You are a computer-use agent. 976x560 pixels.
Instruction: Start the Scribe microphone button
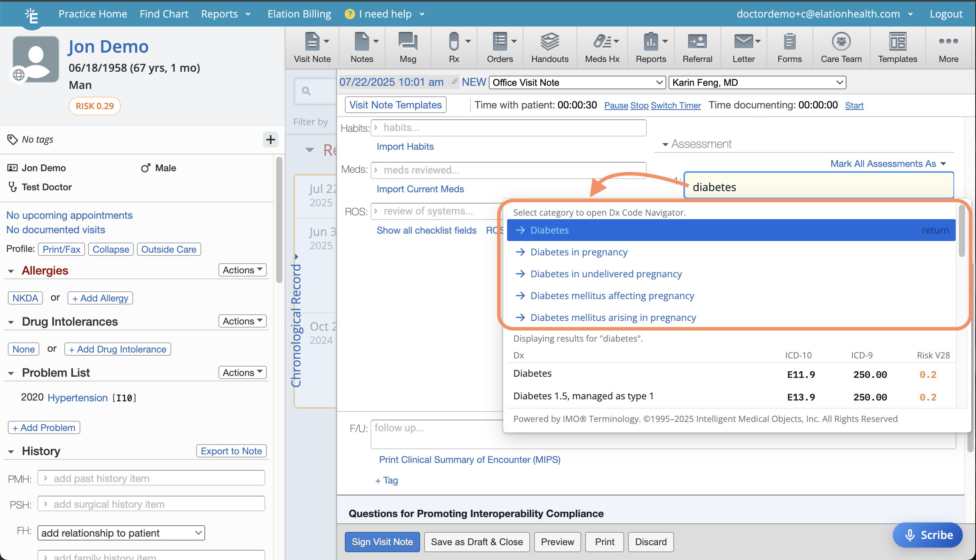pos(927,535)
